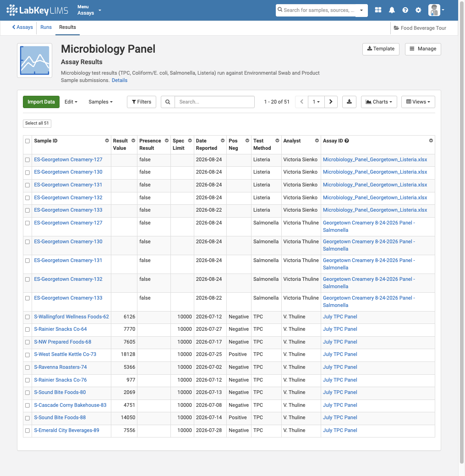The image size is (465, 476).
Task: Open Spec Limit column header menu
Action: point(190,141)
